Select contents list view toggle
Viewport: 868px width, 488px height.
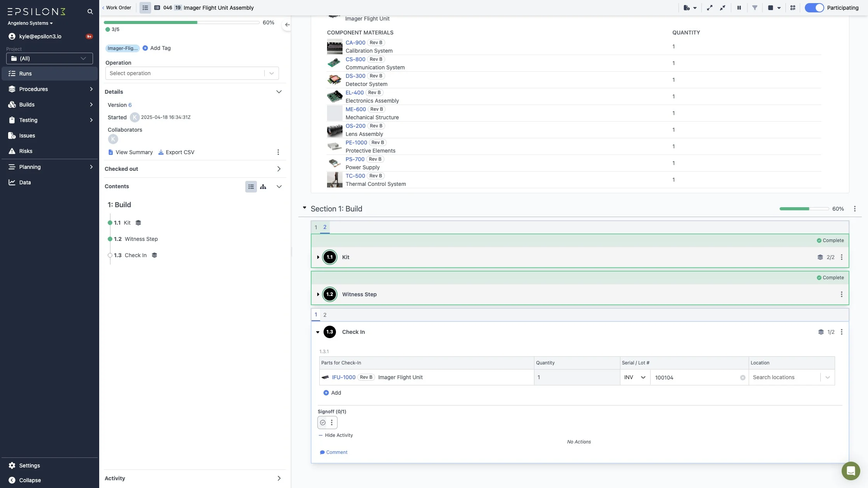tap(251, 187)
